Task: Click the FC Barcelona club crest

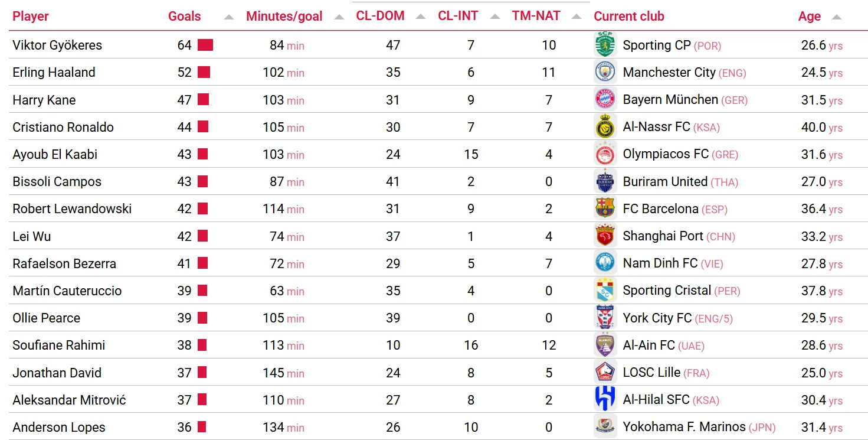Action: pos(605,208)
